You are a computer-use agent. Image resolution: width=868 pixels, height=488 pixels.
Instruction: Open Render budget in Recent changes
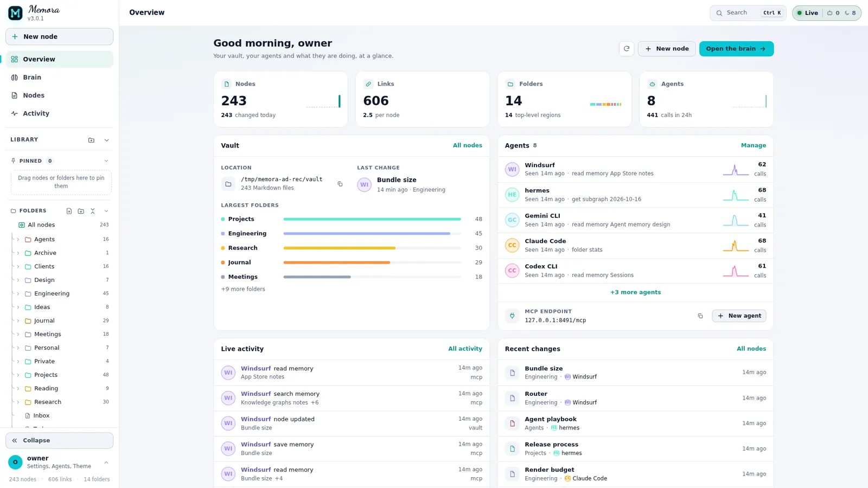pyautogui.click(x=635, y=474)
